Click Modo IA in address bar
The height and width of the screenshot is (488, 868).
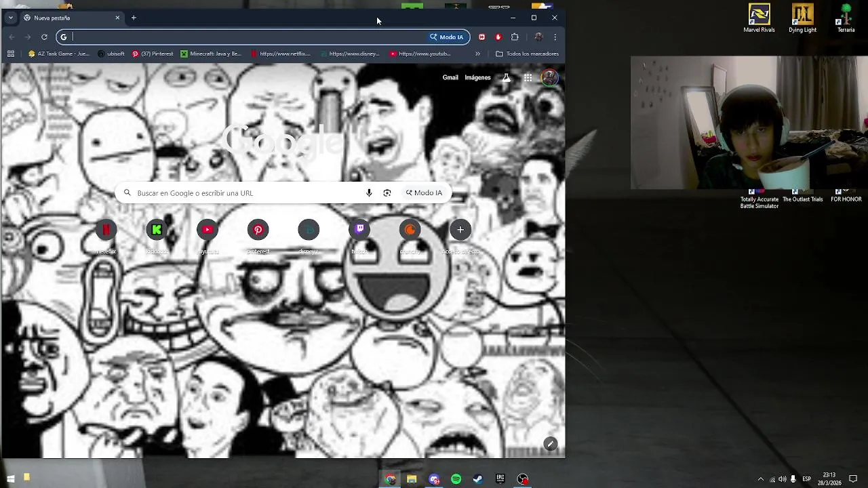(447, 37)
